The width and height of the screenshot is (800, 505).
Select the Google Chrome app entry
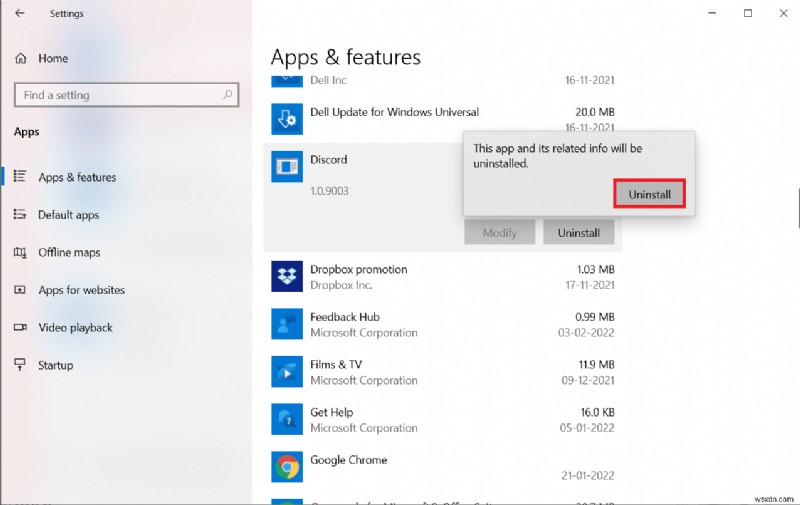click(x=443, y=467)
